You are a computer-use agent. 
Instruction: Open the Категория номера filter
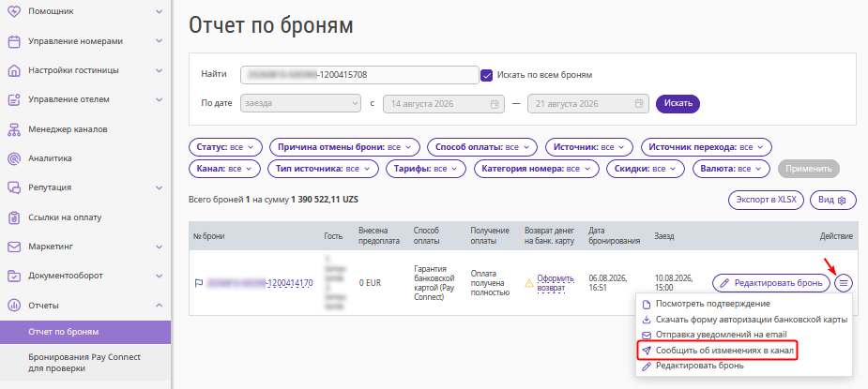coord(537,169)
